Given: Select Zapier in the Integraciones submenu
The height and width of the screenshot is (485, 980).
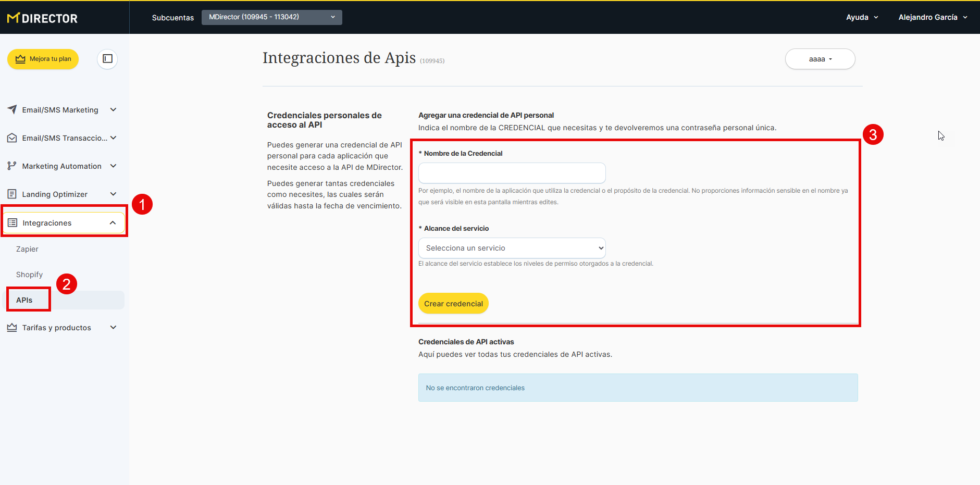Looking at the screenshot, I should [x=27, y=249].
